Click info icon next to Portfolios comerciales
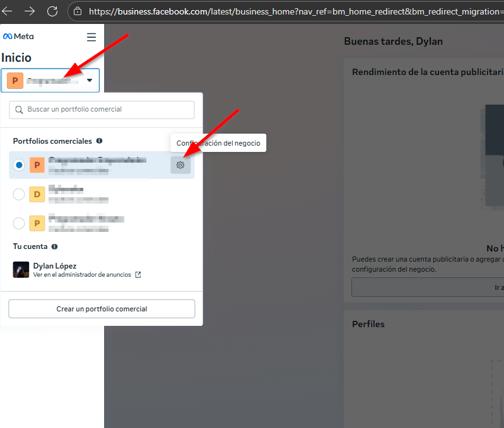This screenshot has height=428, width=504. pos(100,141)
